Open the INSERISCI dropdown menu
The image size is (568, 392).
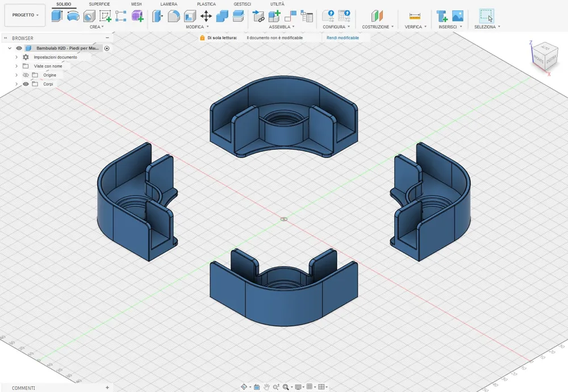coord(450,27)
